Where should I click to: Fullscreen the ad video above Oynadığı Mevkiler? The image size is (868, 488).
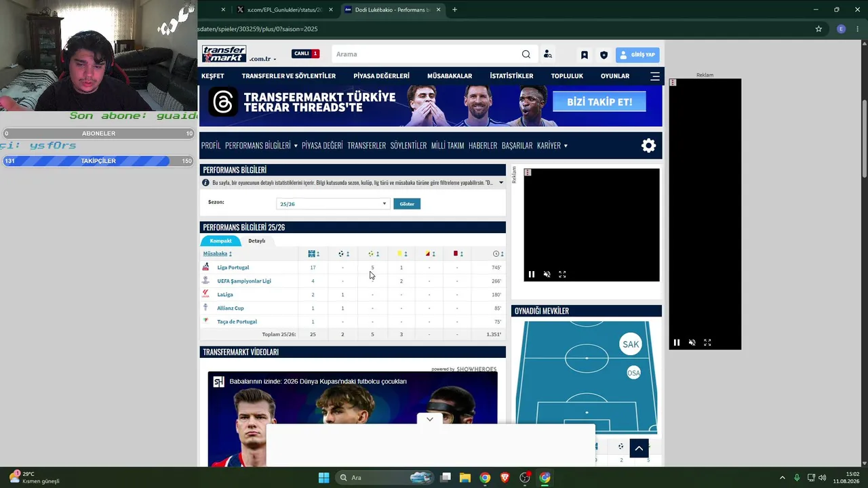coord(562,274)
